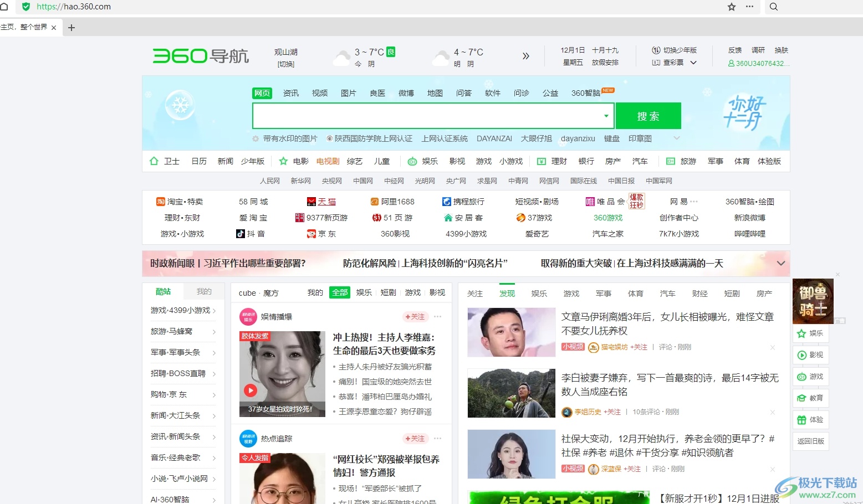Switch to 切换少年版 mode
The height and width of the screenshot is (504, 863).
(x=675, y=50)
